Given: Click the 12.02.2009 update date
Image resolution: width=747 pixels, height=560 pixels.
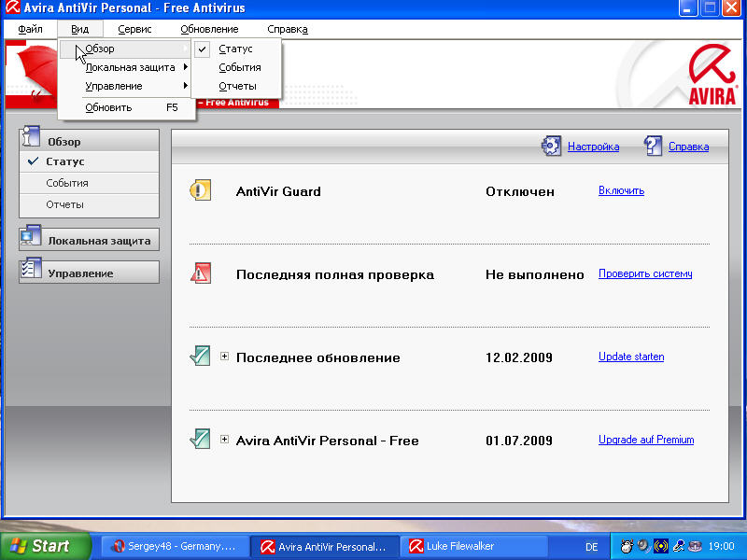Looking at the screenshot, I should click(x=519, y=357).
